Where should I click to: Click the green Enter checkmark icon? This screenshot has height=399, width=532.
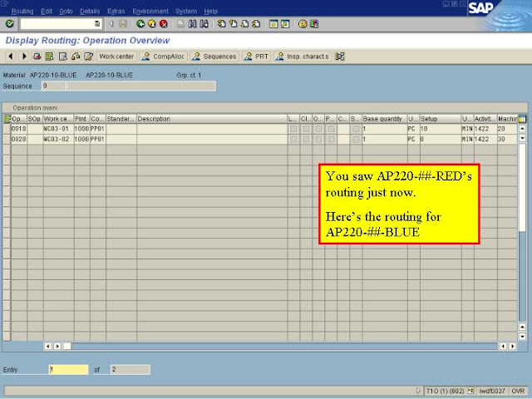tap(9, 24)
